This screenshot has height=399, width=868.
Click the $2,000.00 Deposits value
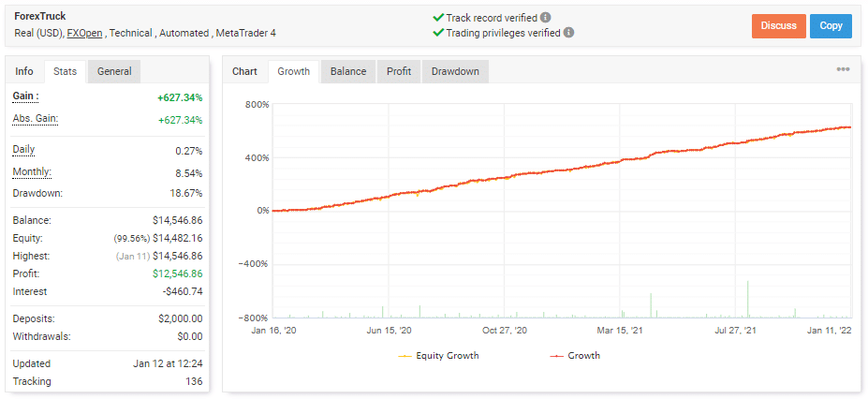click(180, 318)
